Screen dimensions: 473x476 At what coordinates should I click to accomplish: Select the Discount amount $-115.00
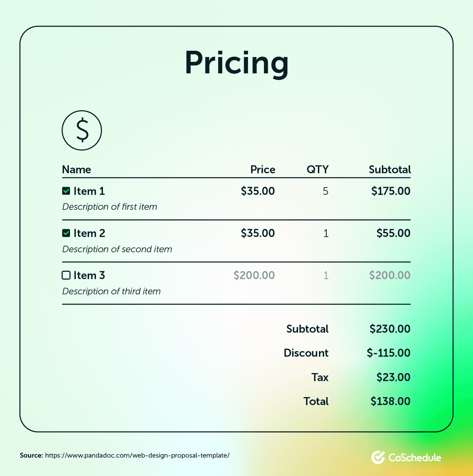coord(389,353)
